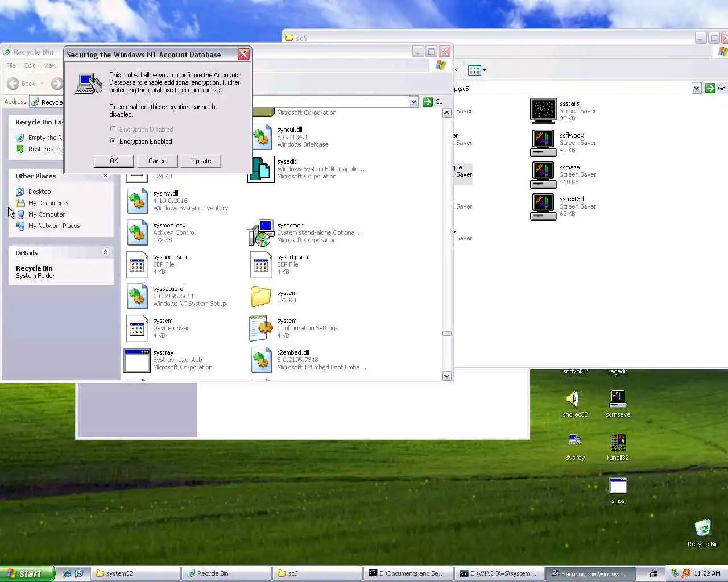Select the system Configuration Settings file icon
The height and width of the screenshot is (582, 728).
click(x=261, y=329)
